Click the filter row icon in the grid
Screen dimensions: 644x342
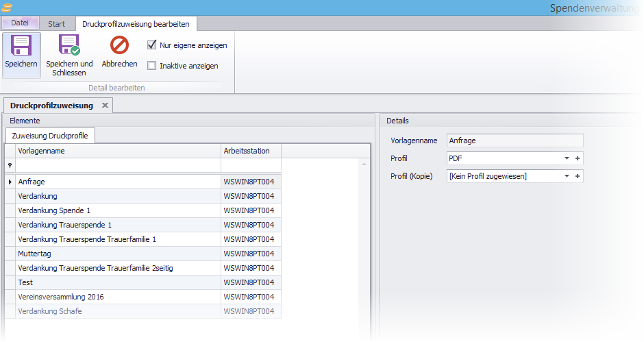(x=10, y=166)
